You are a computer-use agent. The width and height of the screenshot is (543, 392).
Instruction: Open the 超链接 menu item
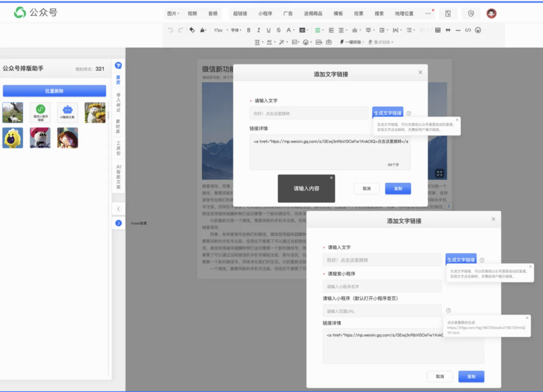(x=240, y=14)
